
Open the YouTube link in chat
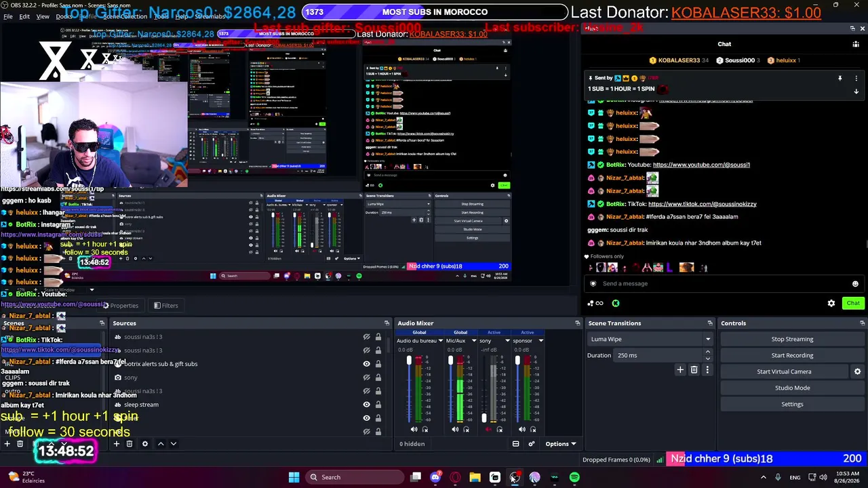(701, 165)
